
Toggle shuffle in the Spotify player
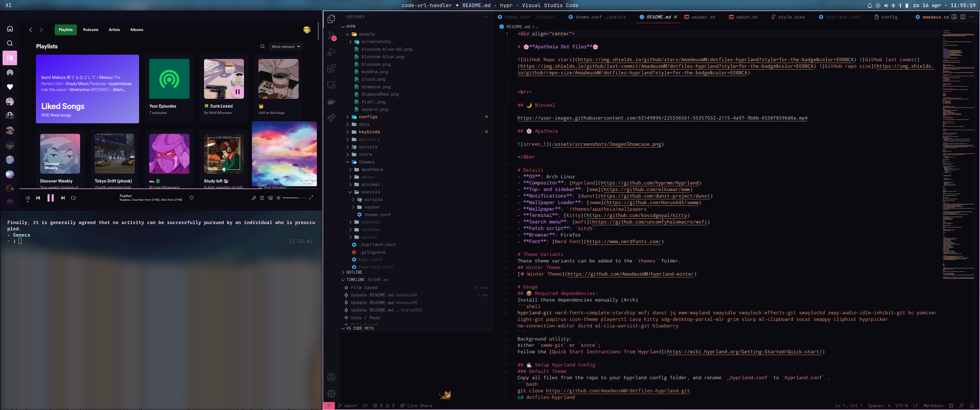click(27, 198)
